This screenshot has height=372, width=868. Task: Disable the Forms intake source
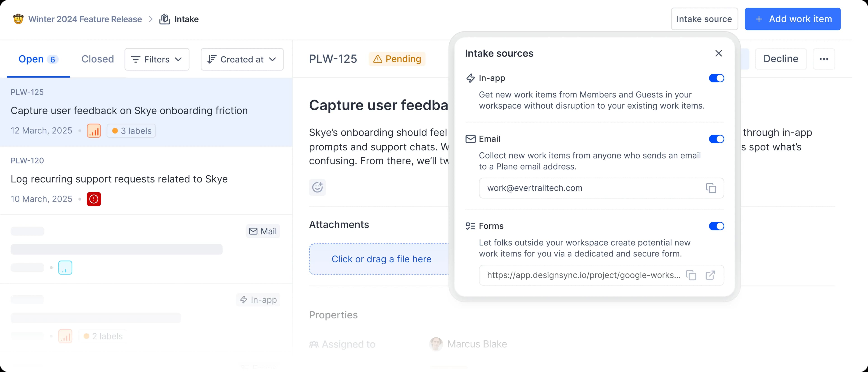point(717,226)
